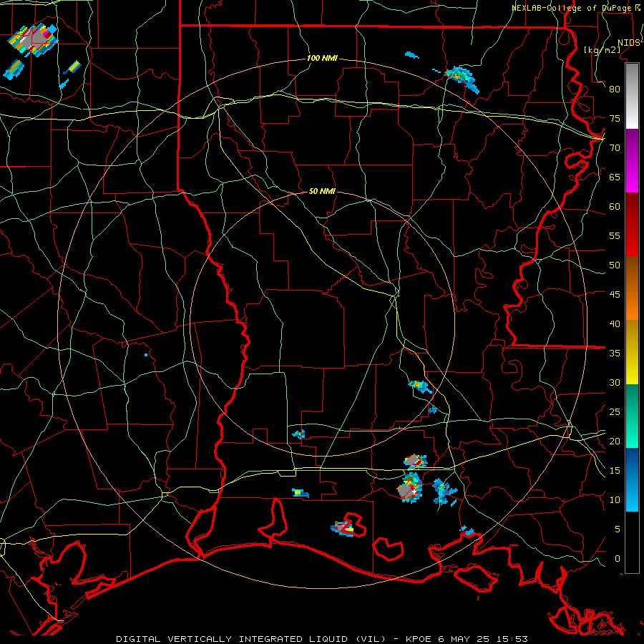This screenshot has width=644, height=644.
Task: Select the blue segment of the VIL legend
Action: coord(632,479)
